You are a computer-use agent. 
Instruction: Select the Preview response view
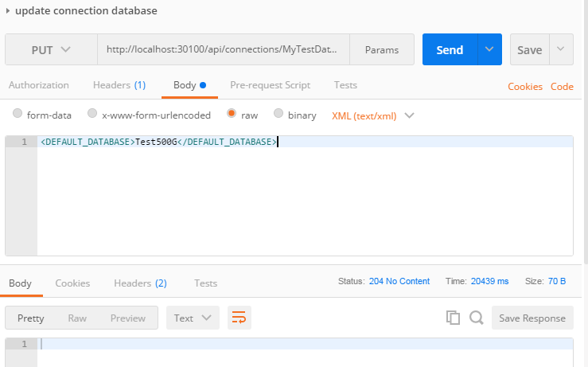[x=128, y=318]
